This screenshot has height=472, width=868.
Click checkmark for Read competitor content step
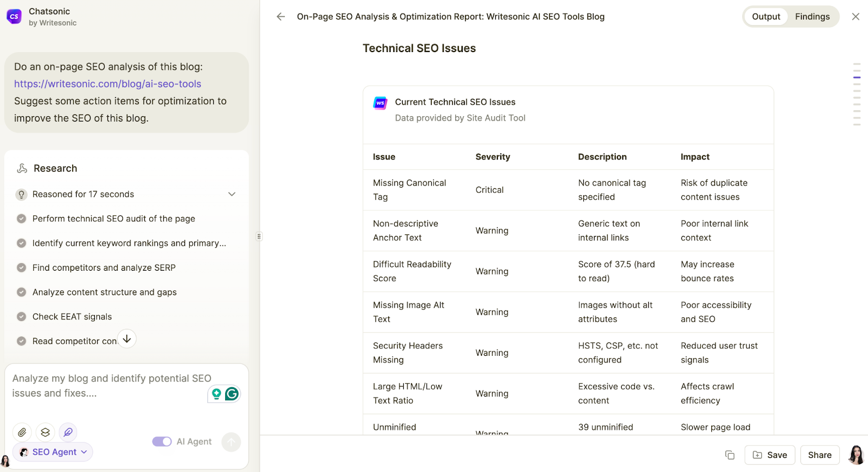tap(21, 341)
